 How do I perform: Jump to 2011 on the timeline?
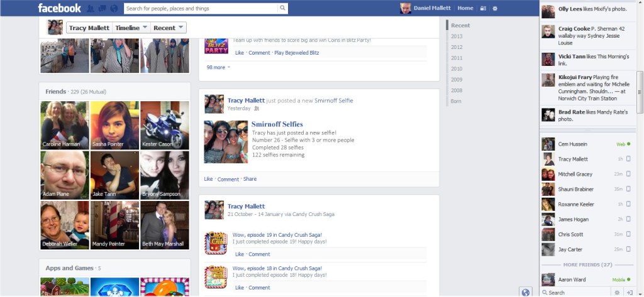coord(457,58)
